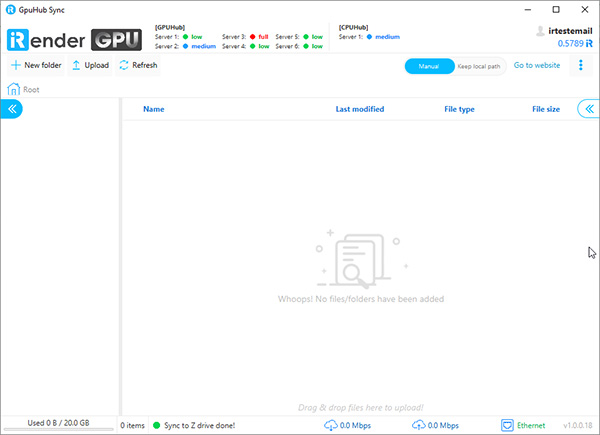Image resolution: width=600 pixels, height=435 pixels.
Task: Collapse the right side panel
Action: click(588, 109)
